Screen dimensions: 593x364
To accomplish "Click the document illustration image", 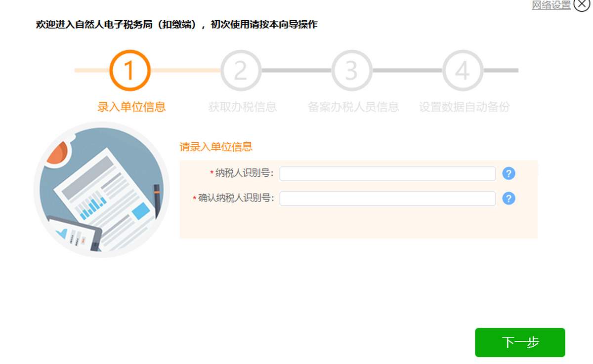I will click(x=101, y=189).
